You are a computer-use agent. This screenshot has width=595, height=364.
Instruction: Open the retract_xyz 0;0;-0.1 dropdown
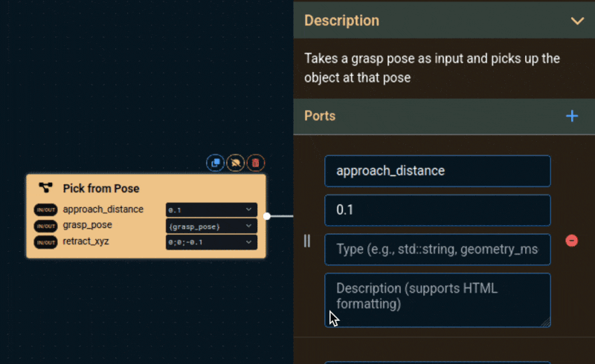211,242
